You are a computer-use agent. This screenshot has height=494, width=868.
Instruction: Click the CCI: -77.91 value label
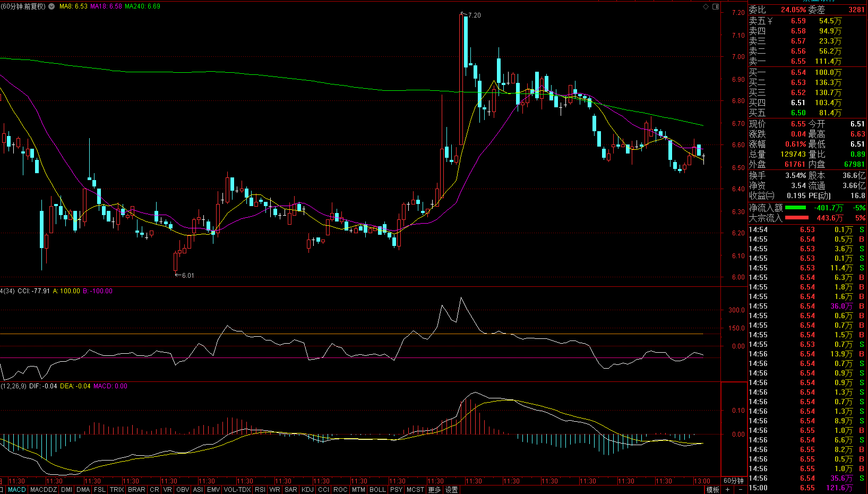coord(33,291)
